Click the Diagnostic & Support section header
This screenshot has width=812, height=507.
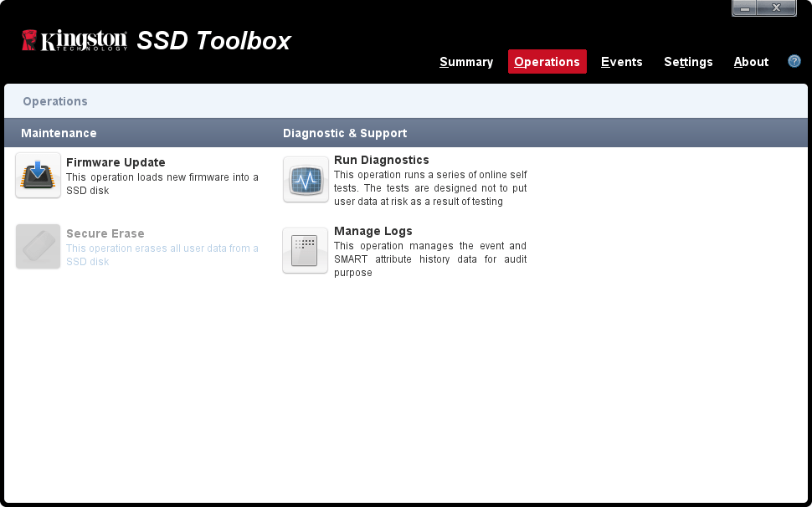tap(345, 133)
